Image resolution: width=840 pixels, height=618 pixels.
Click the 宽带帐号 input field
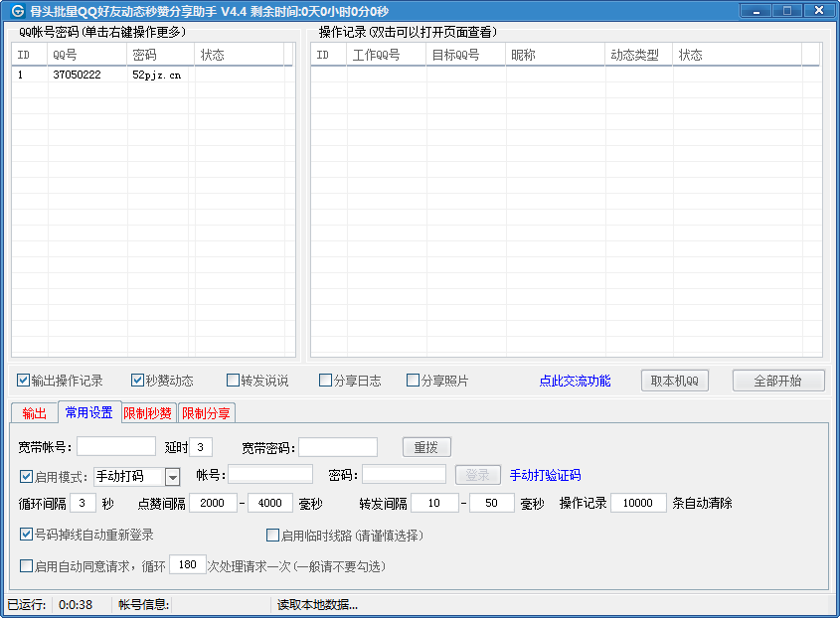click(116, 447)
